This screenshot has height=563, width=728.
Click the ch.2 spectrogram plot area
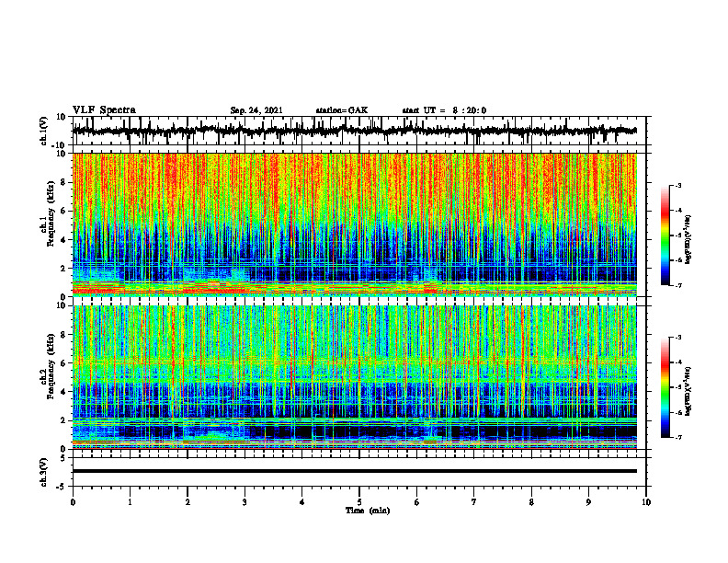tap(355, 377)
